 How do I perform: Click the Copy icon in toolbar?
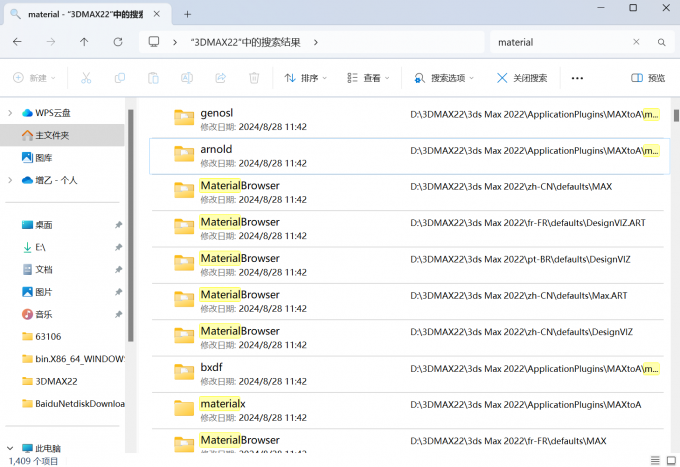click(120, 78)
